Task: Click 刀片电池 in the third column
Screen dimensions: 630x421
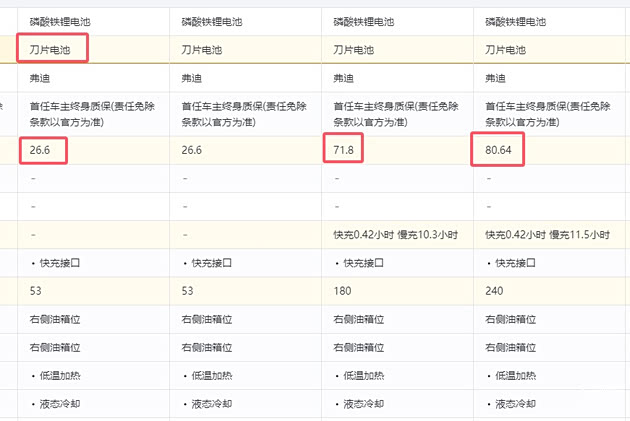Action: [x=353, y=49]
